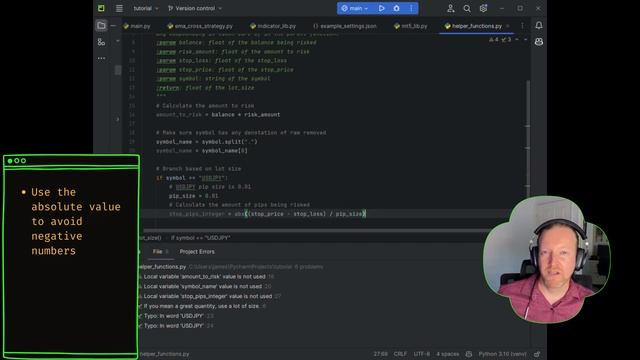
Task: Place cursor on pip_size = 0.01 line
Action: 193,196
